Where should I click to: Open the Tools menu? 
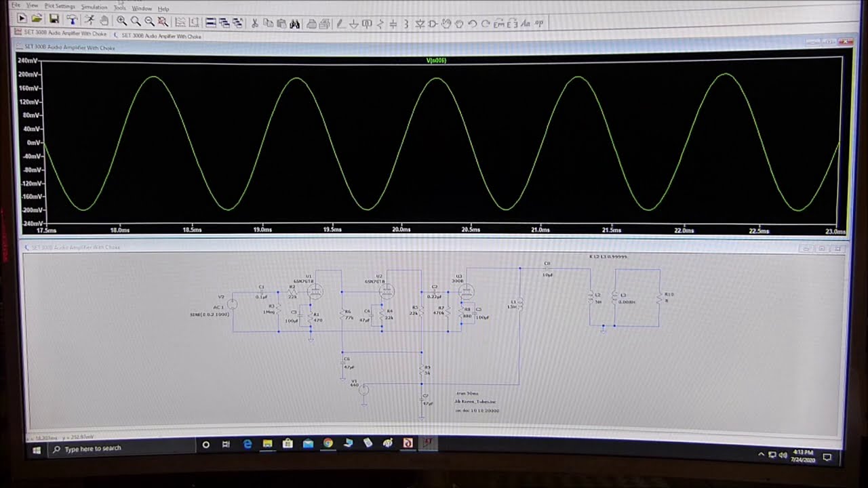[120, 8]
